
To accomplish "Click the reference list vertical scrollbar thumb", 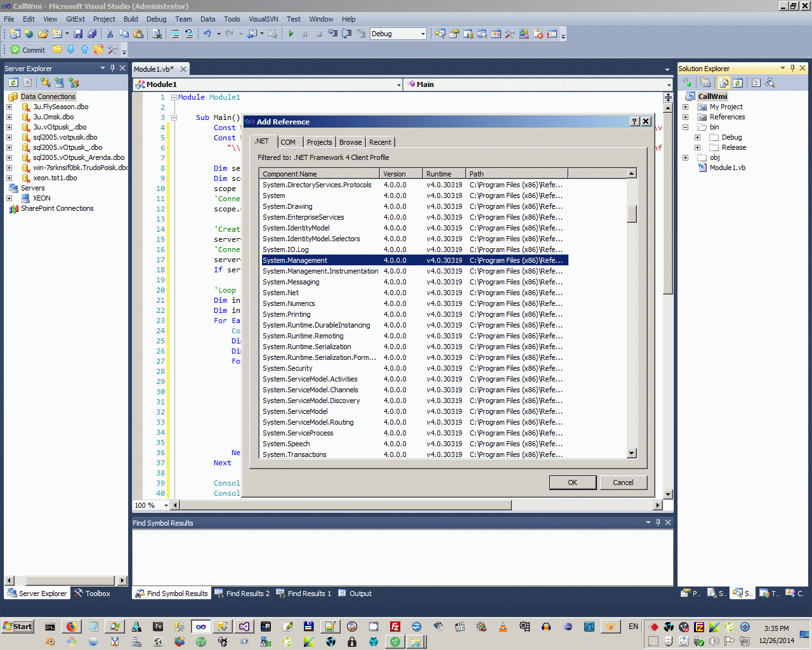I will [632, 214].
